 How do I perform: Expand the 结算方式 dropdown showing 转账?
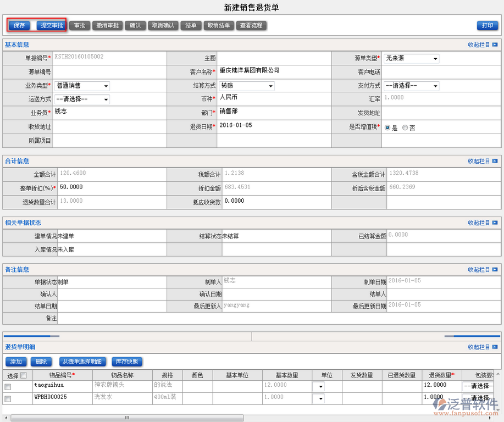(x=247, y=86)
